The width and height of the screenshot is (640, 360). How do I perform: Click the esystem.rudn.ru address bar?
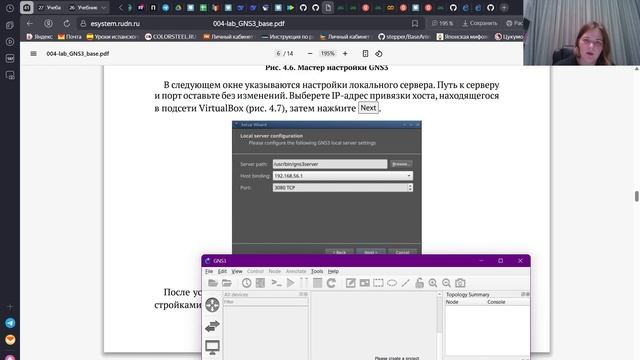point(115,24)
